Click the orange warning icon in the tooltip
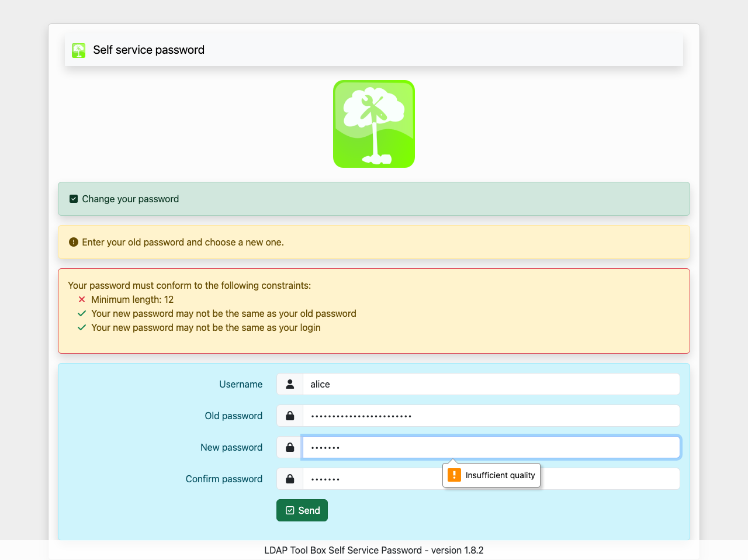 [454, 475]
